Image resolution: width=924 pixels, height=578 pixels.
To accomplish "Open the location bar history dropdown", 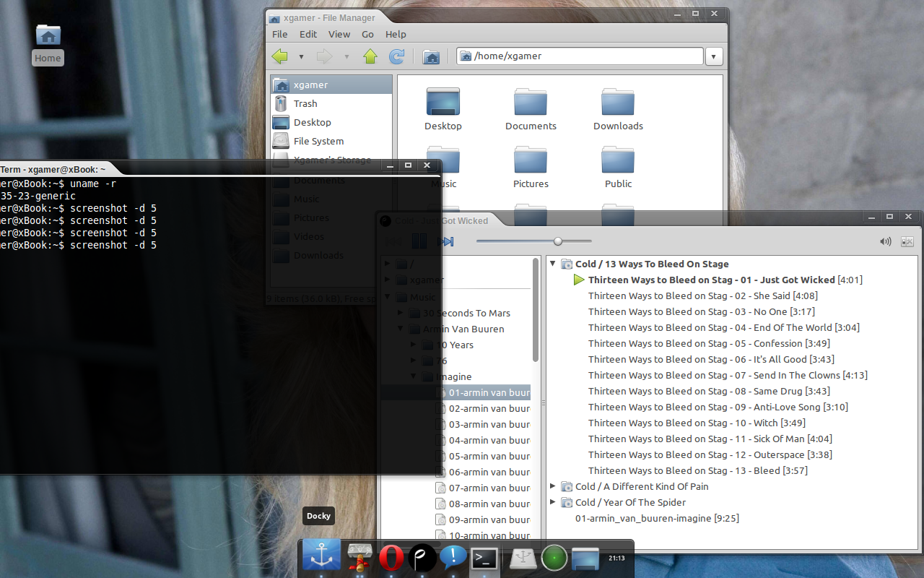I will (713, 56).
